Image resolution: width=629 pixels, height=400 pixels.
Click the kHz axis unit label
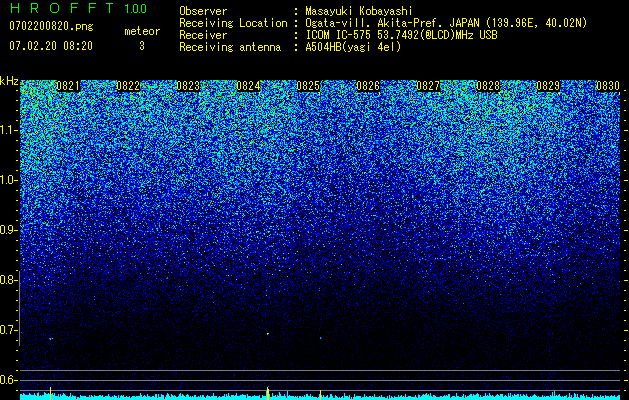click(x=9, y=81)
